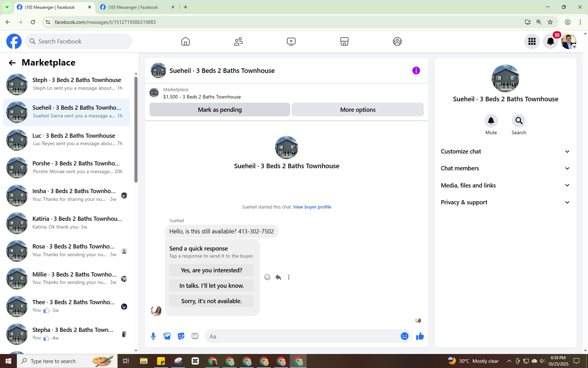Search in conversation using magnifier icon
The image size is (588, 368).
click(519, 121)
